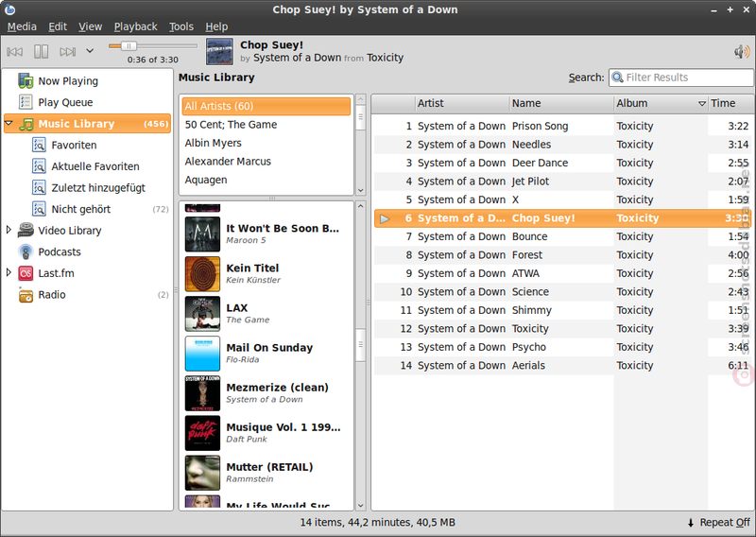Screen dimensions: 756x537
Task: Select Mutter (RETAIL) Rammstein cover
Action: point(202,473)
